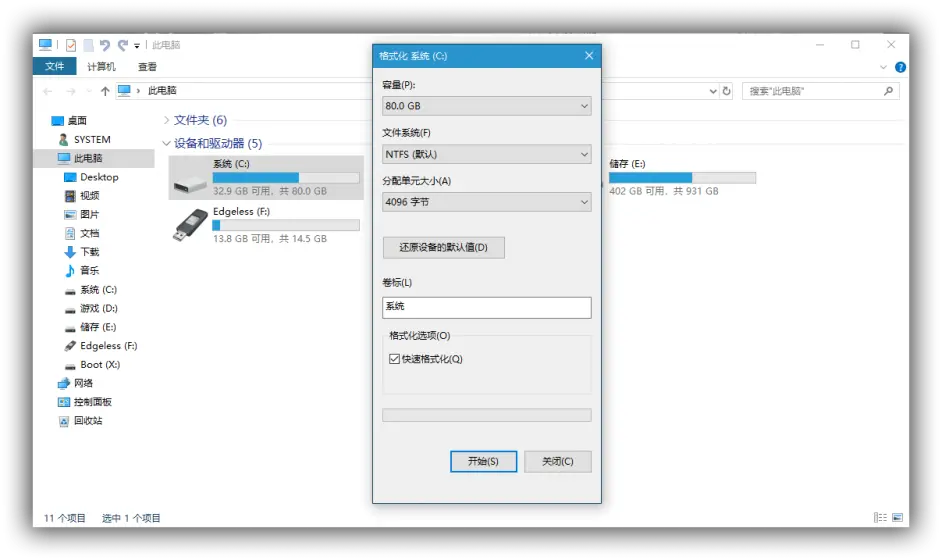Expand the 文件夹 (6) group

tap(166, 120)
